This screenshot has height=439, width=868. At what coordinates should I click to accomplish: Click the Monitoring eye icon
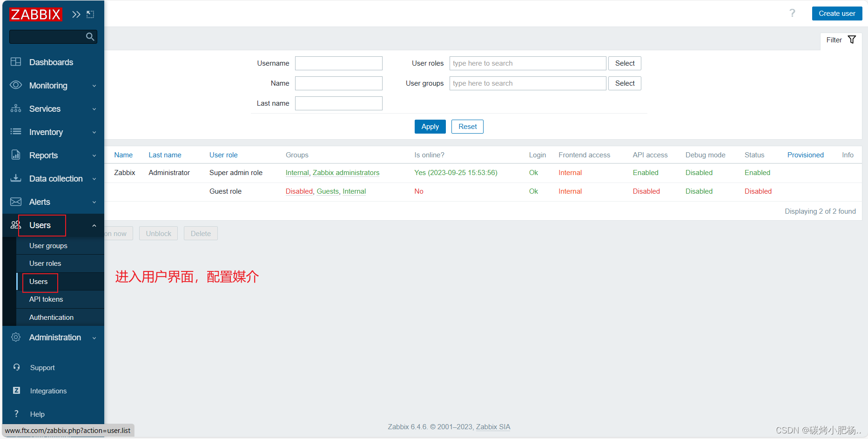[x=16, y=85]
